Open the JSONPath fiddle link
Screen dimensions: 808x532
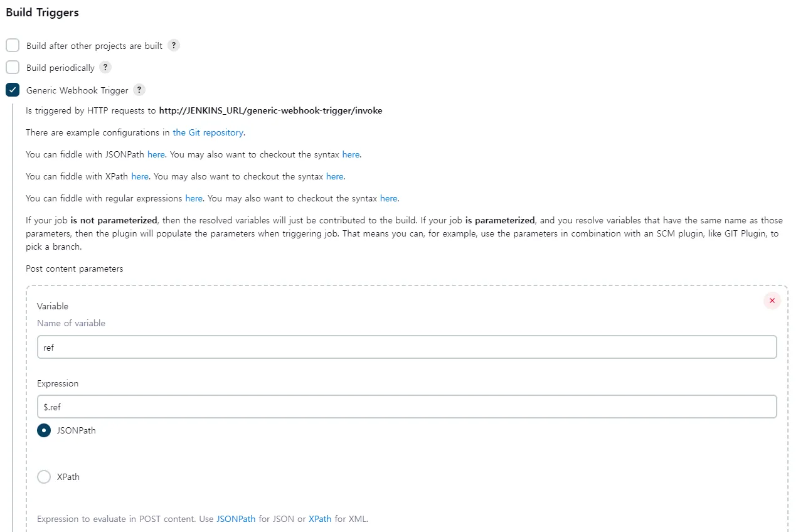coord(156,154)
